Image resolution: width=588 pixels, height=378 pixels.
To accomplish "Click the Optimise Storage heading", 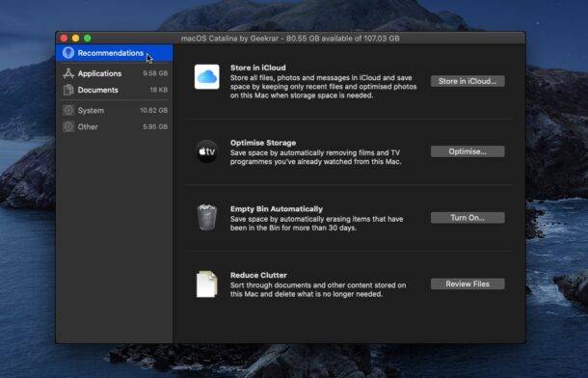I will (x=263, y=143).
